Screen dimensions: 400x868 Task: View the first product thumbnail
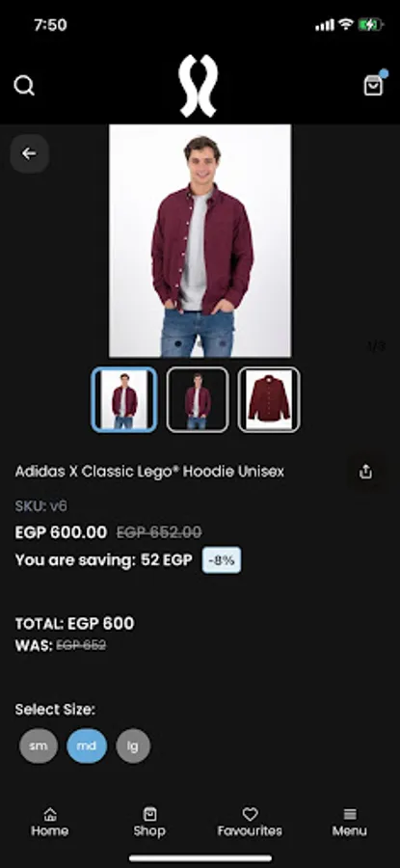pos(124,399)
